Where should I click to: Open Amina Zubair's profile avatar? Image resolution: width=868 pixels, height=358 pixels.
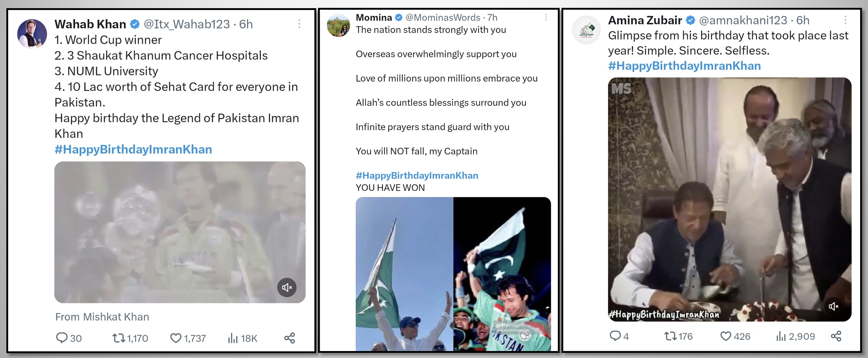click(586, 30)
